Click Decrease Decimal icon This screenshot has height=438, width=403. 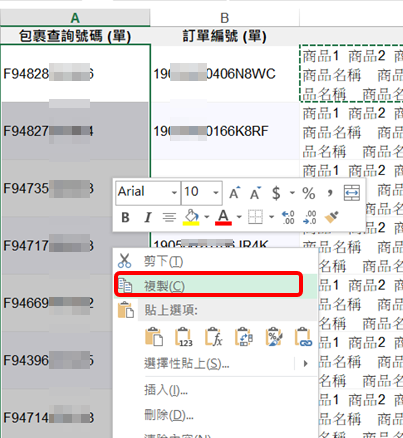(310, 217)
